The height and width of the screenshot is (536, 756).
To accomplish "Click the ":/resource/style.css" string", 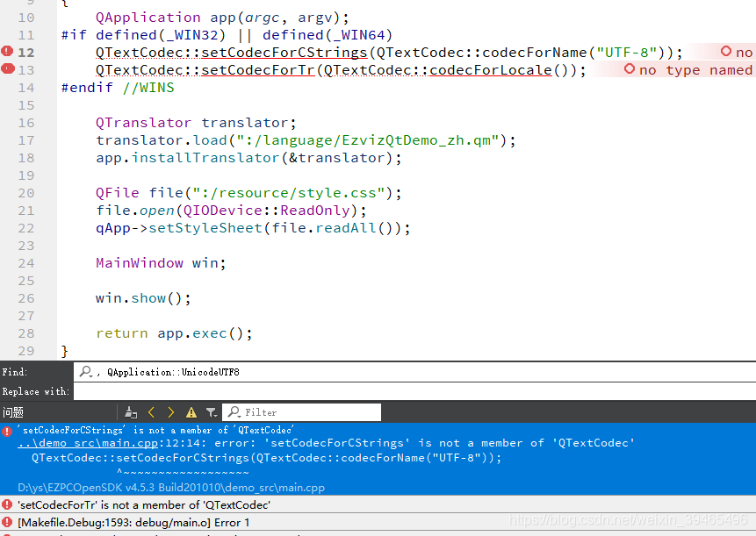I will click(x=288, y=193).
